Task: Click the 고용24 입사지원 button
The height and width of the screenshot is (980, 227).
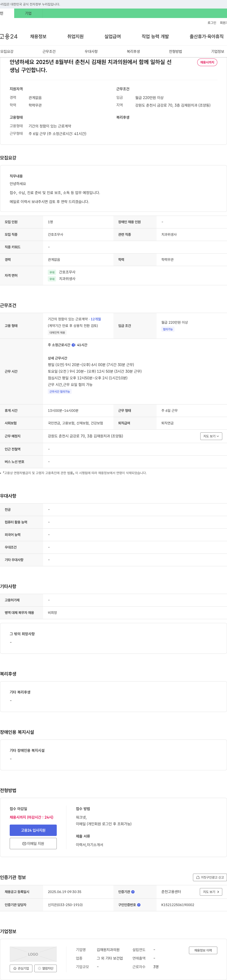Action: tap(33, 830)
